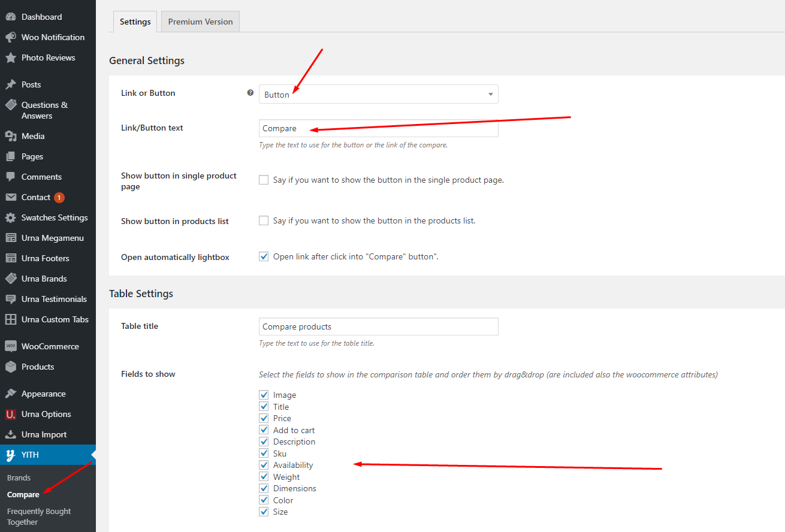Open the Compare submenu link
This screenshot has height=532, width=785.
point(23,494)
